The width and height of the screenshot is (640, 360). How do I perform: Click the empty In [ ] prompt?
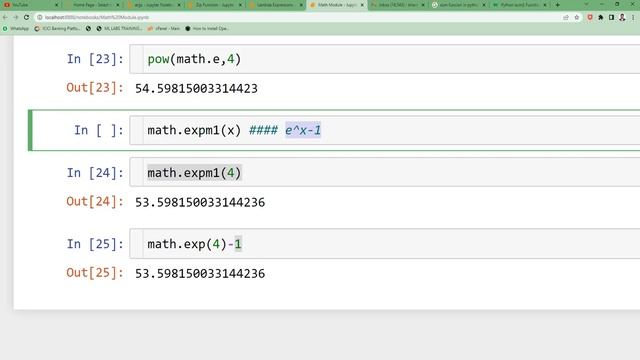[x=98, y=130]
